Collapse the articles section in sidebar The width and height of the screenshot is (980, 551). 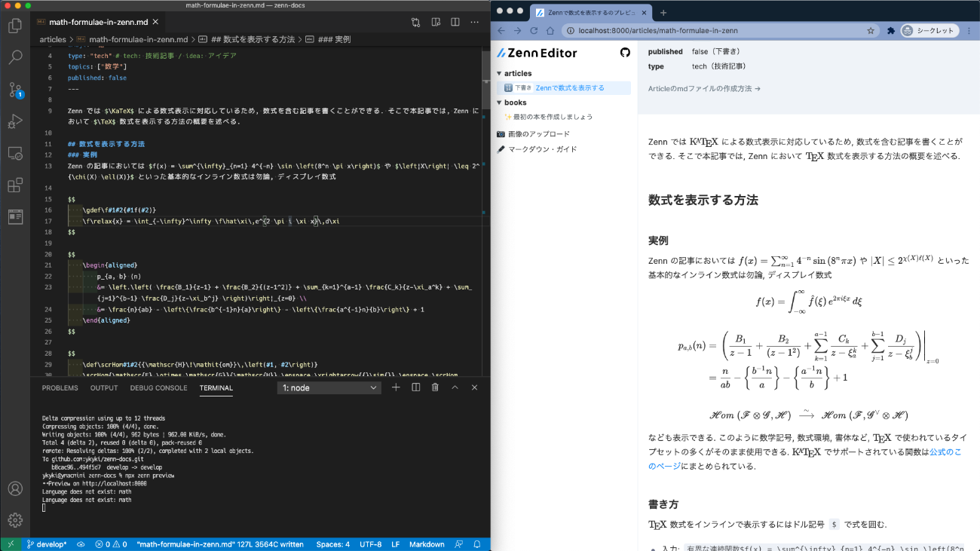click(x=514, y=73)
